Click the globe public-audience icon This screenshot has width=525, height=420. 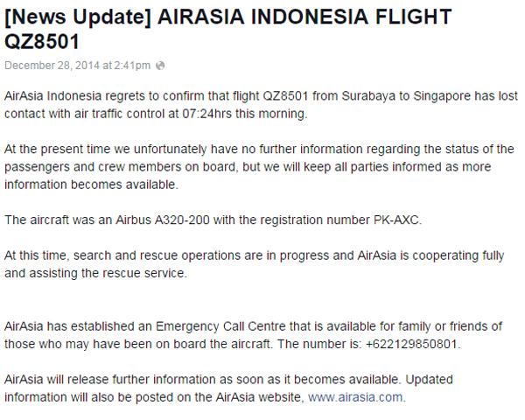click(161, 66)
